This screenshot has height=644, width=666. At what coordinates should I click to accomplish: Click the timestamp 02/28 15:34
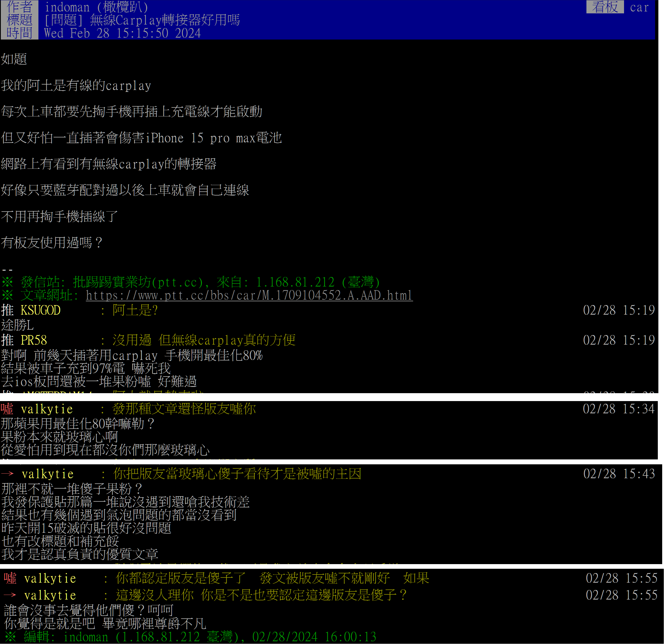click(619, 409)
